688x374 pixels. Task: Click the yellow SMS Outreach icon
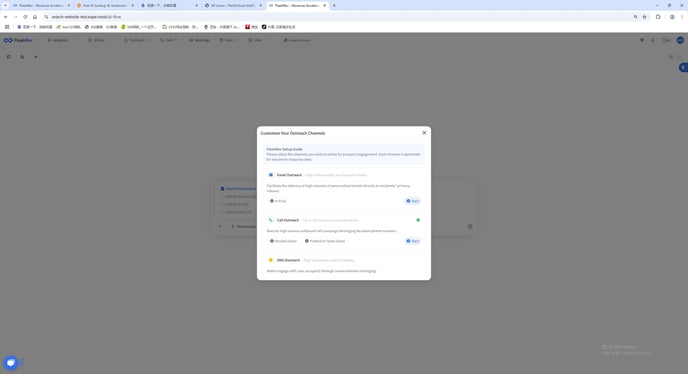pos(271,260)
